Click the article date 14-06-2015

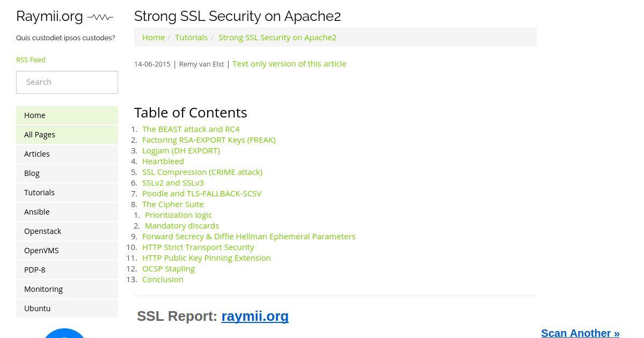click(152, 64)
